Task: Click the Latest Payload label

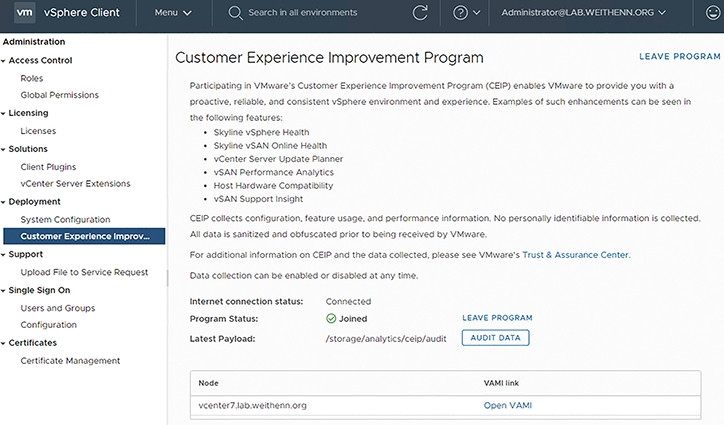Action: pos(222,339)
